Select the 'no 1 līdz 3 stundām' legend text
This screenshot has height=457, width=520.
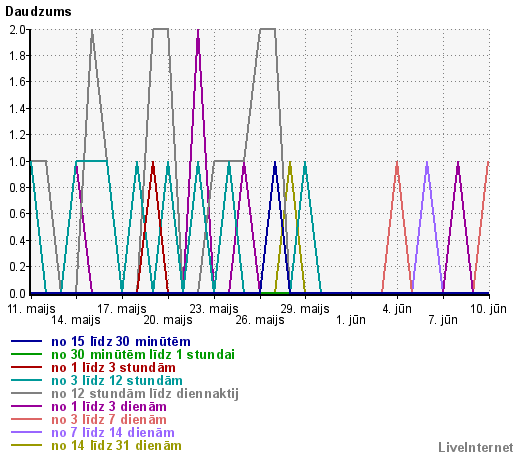click(x=113, y=368)
